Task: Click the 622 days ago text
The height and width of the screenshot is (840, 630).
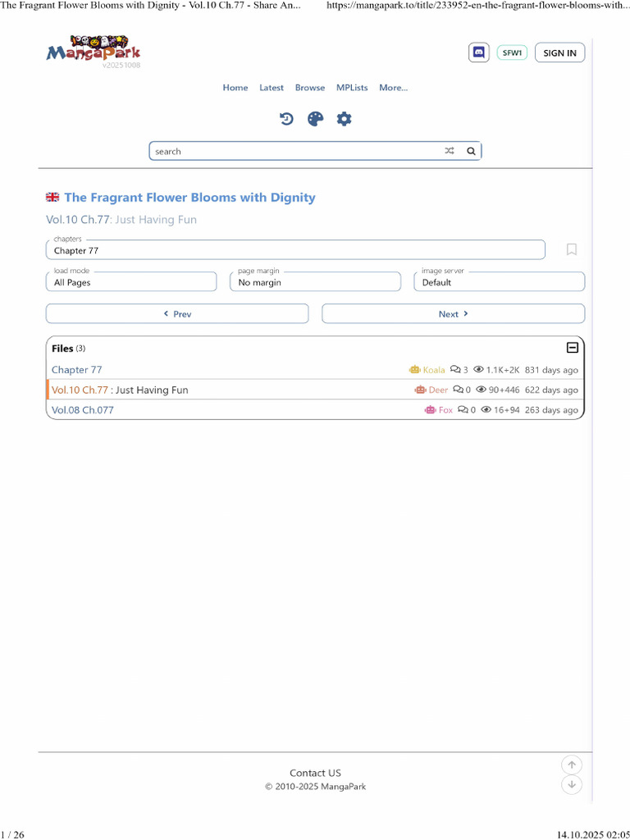Action: [551, 390]
